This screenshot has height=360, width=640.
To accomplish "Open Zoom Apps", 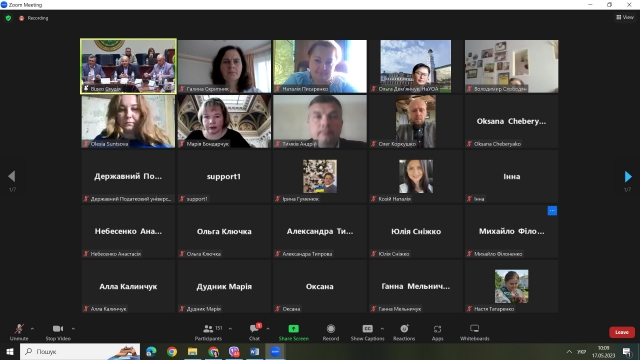I will point(437,332).
